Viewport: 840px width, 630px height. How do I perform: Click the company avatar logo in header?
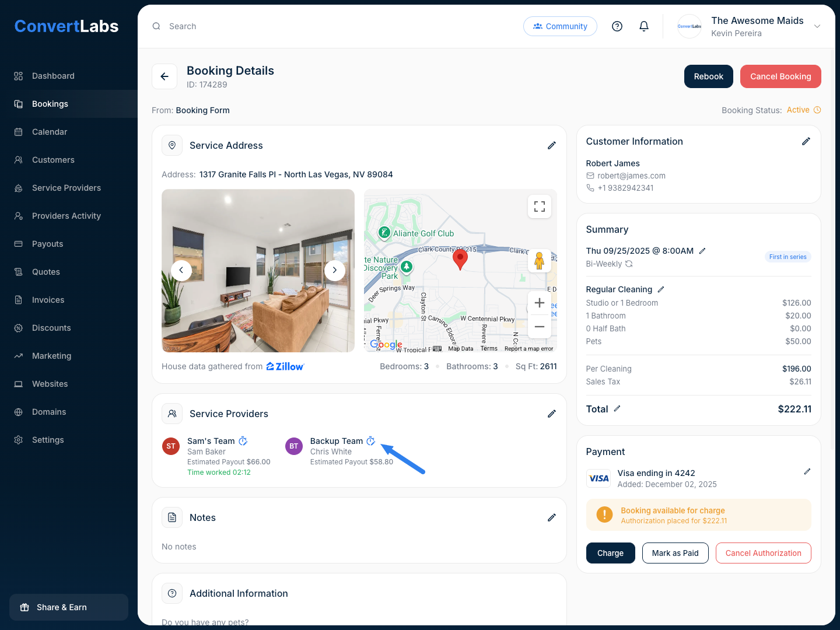coord(689,26)
